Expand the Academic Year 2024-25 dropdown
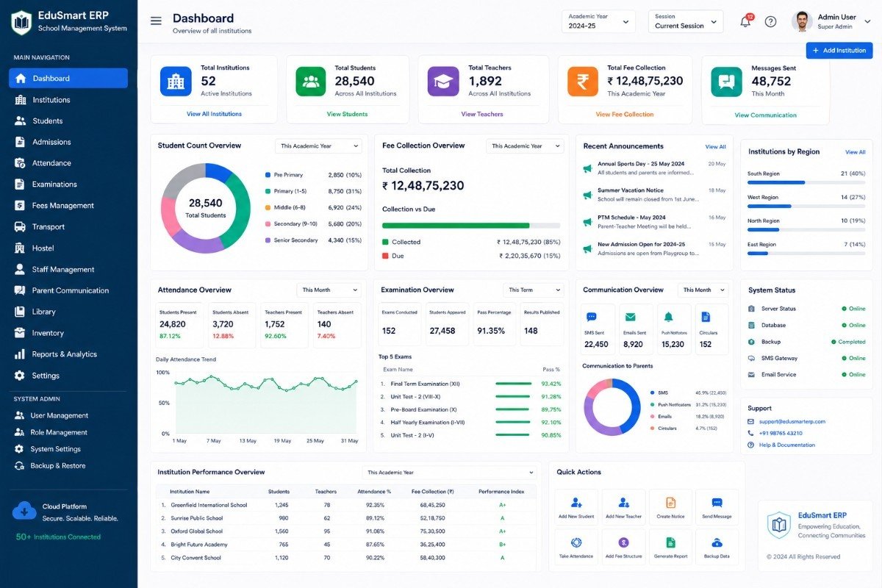Screen dimensions: 882x588 (x=598, y=21)
